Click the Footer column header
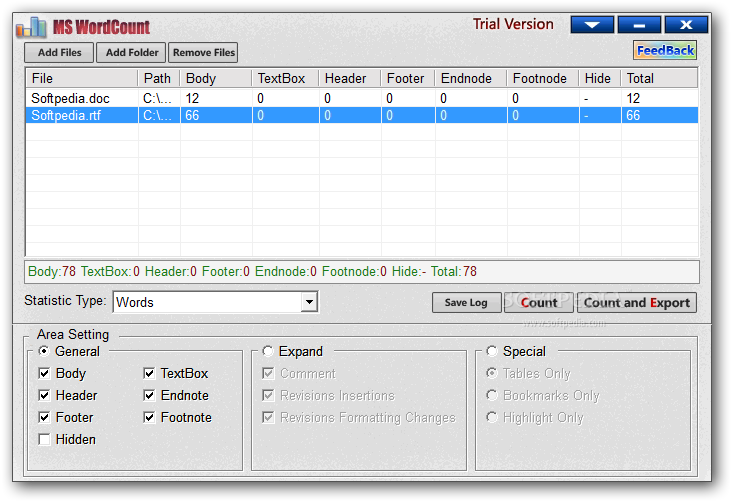 [x=408, y=78]
